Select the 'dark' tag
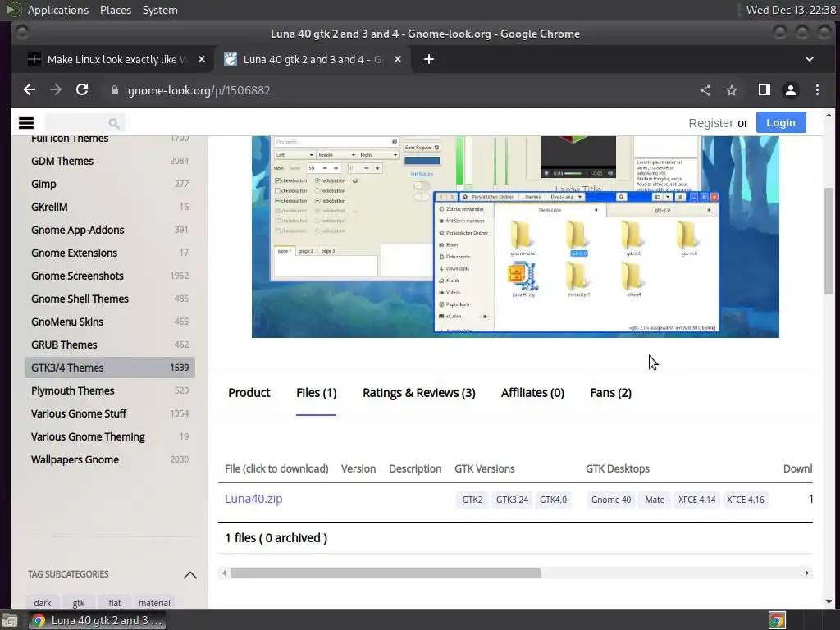 point(43,603)
